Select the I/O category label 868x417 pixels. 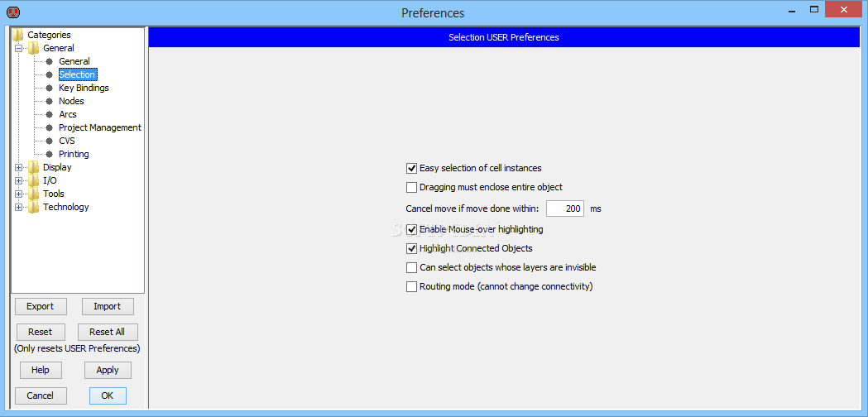pos(50,180)
